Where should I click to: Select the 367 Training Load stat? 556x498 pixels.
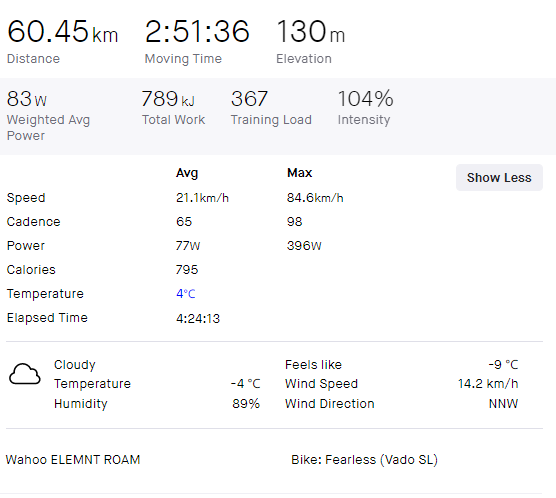click(250, 99)
